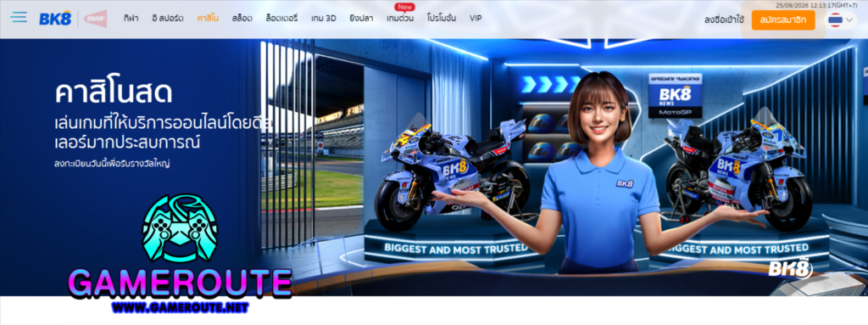The width and height of the screenshot is (868, 325).
Task: Click the BK8 logo
Action: pyautogui.click(x=55, y=19)
